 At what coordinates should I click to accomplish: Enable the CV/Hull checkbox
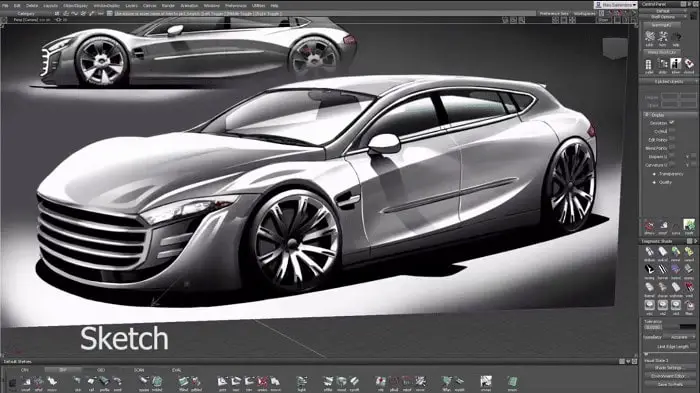point(671,131)
